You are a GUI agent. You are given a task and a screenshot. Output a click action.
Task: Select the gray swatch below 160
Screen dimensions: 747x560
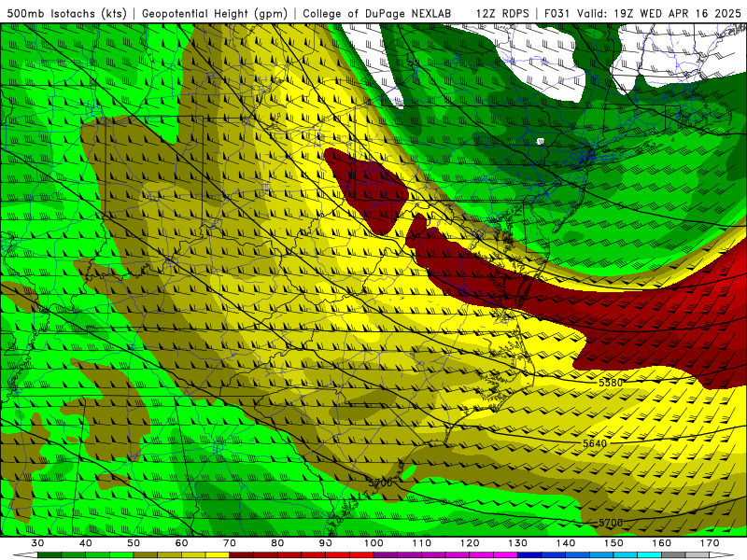673,555
